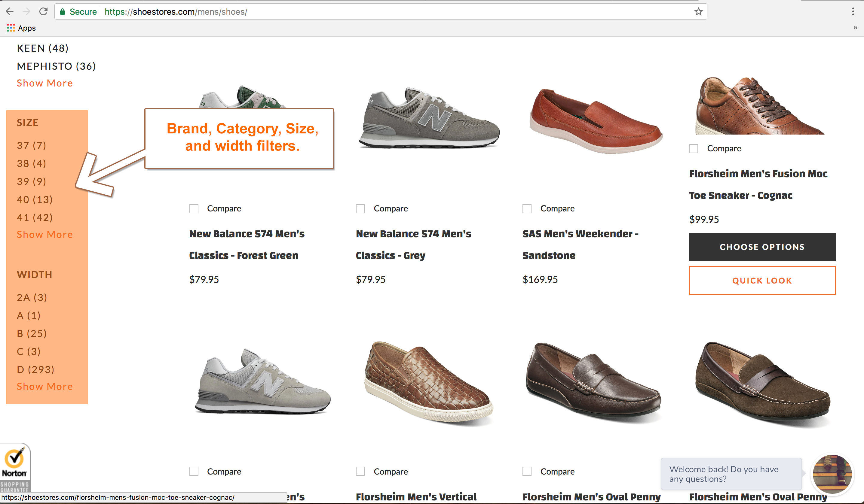Expand hidden bookmarks chevron
Screen dimensions: 864x504
[855, 28]
